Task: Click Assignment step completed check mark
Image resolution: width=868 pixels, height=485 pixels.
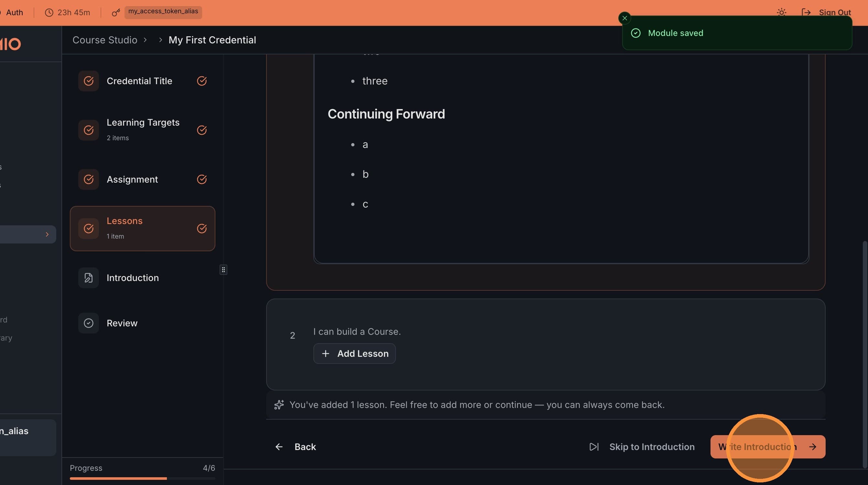Action: [201, 179]
